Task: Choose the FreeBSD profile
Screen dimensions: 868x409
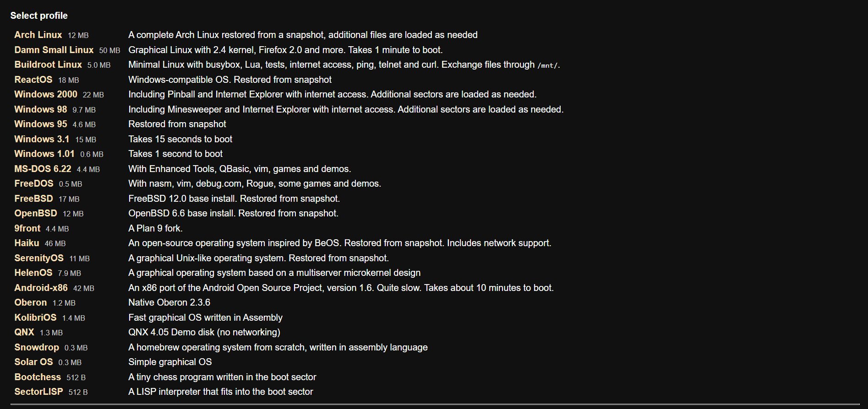Action: [33, 199]
